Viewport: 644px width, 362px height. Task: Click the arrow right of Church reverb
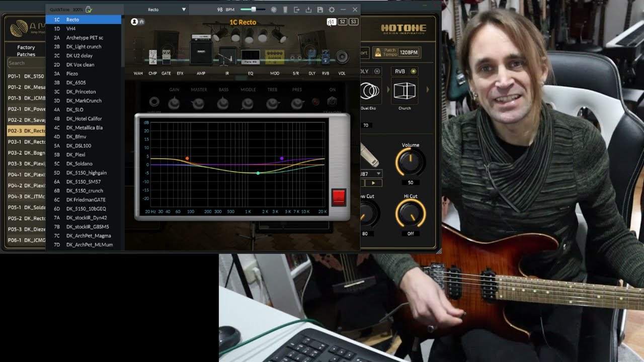coord(428,89)
